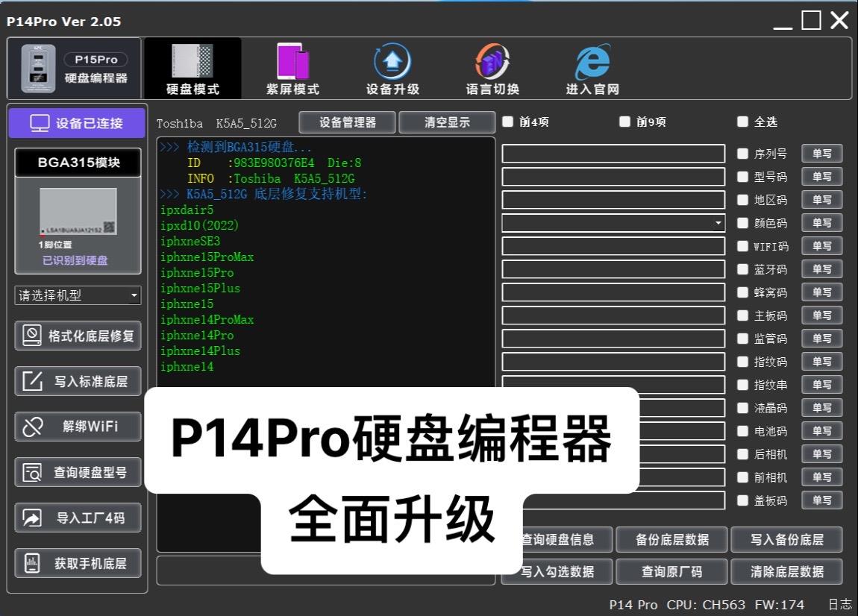Image resolution: width=858 pixels, height=616 pixels.
Task: Click the FW:174 status text
Action: pyautogui.click(x=779, y=605)
